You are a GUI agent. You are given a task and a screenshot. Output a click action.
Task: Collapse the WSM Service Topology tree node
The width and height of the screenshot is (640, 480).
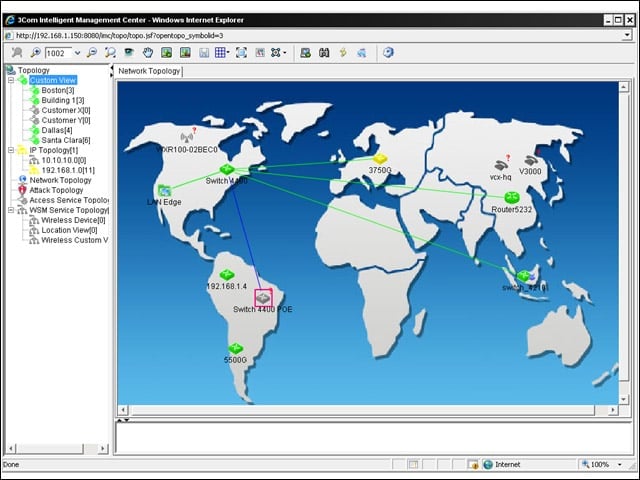(11, 210)
